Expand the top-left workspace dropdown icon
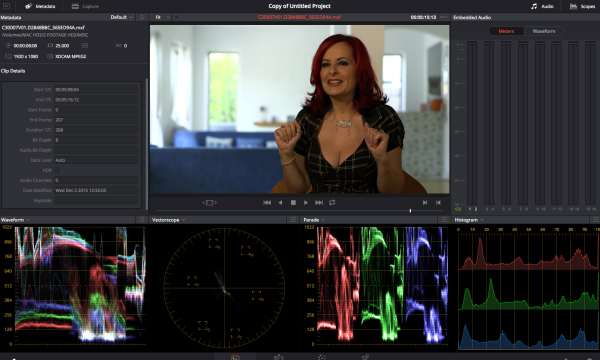 7,6
